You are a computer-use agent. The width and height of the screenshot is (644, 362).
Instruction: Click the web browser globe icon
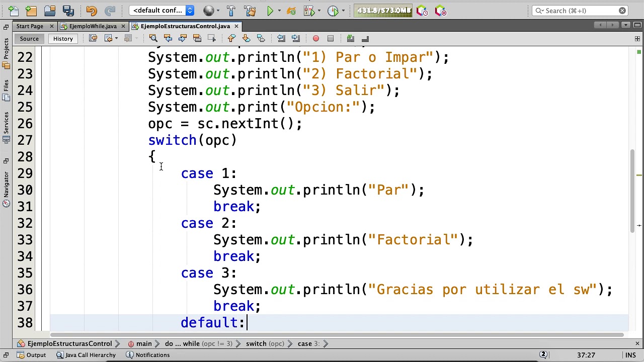coord(208,11)
